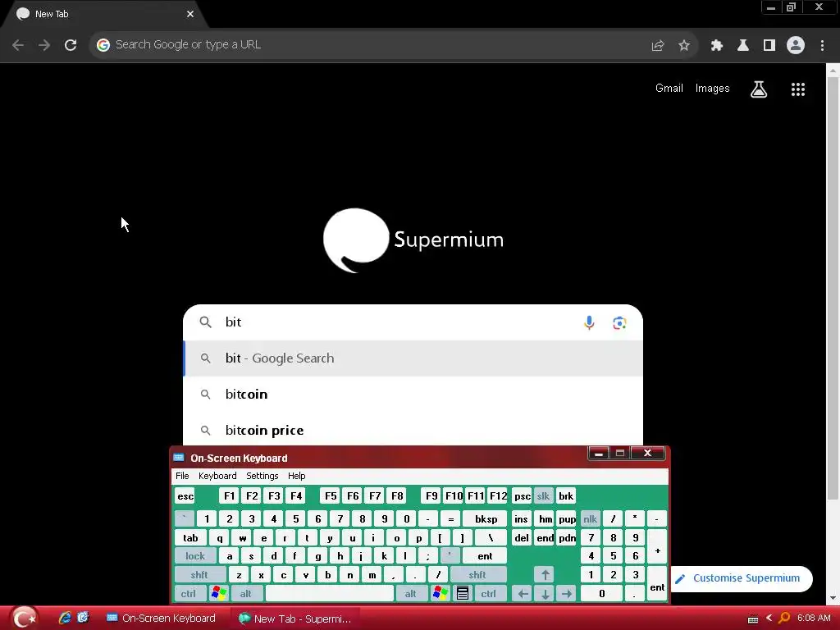
Task: Open the File menu in On-Screen Keyboard
Action: (x=182, y=476)
